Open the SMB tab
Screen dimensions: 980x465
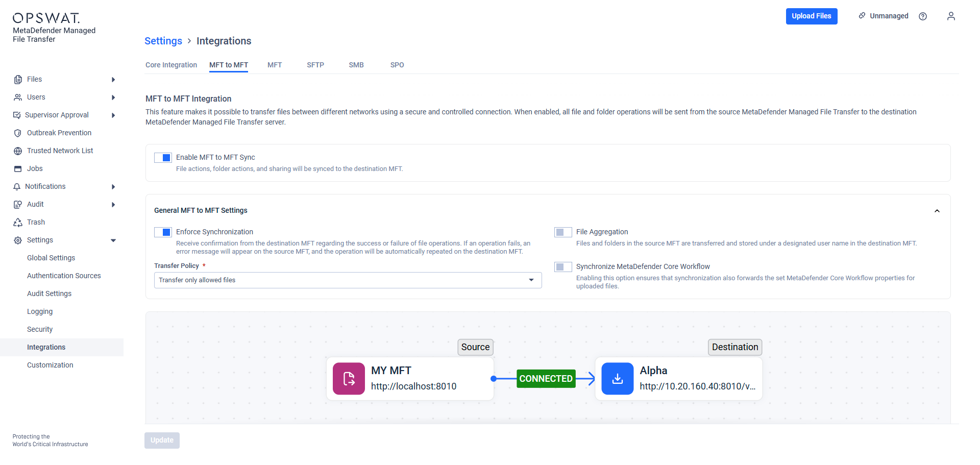[x=356, y=65]
